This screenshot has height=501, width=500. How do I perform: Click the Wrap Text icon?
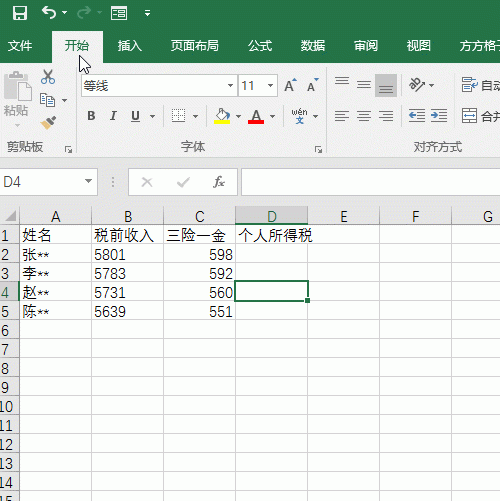coord(469,85)
